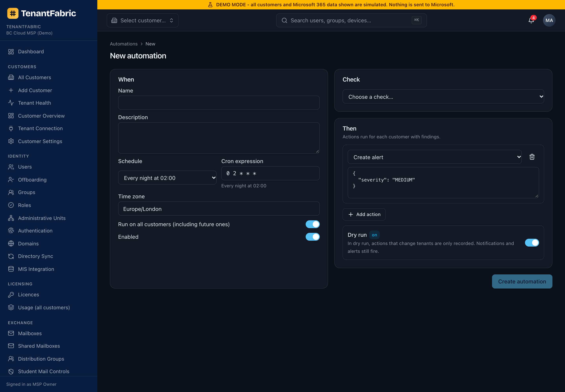Image resolution: width=565 pixels, height=392 pixels.
Task: Click the Offboarding user-minus icon
Action: pyautogui.click(x=11, y=180)
